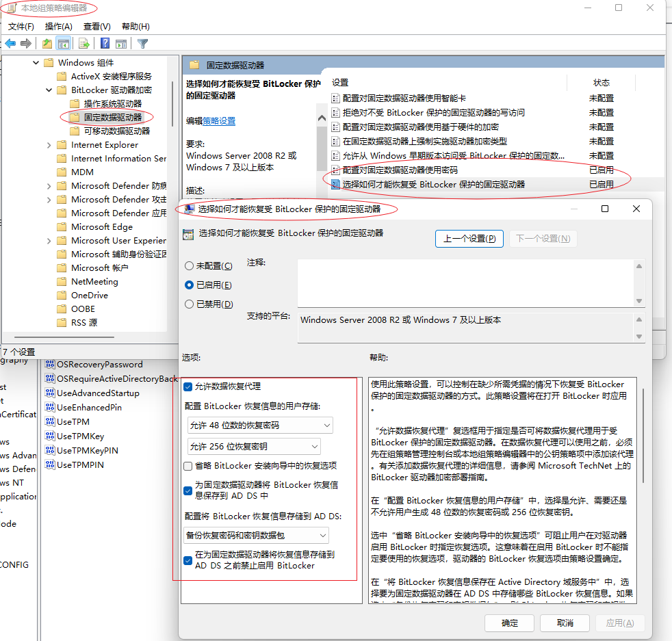Open the 文件(F) menu
672x641 pixels.
[x=21, y=27]
